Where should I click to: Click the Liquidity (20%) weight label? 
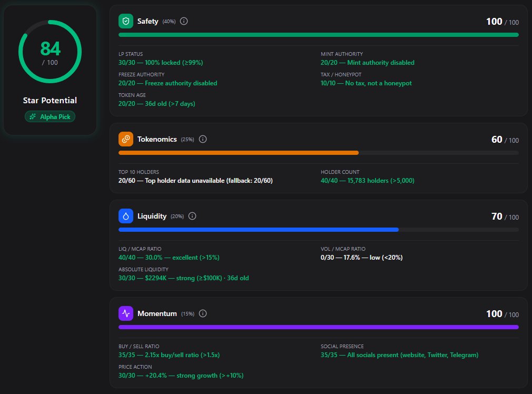tap(177, 216)
